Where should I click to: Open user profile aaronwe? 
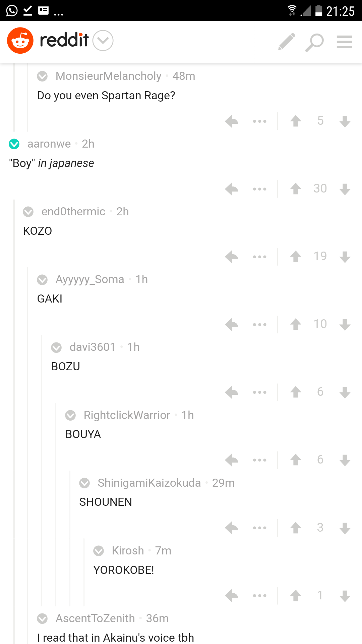point(49,144)
